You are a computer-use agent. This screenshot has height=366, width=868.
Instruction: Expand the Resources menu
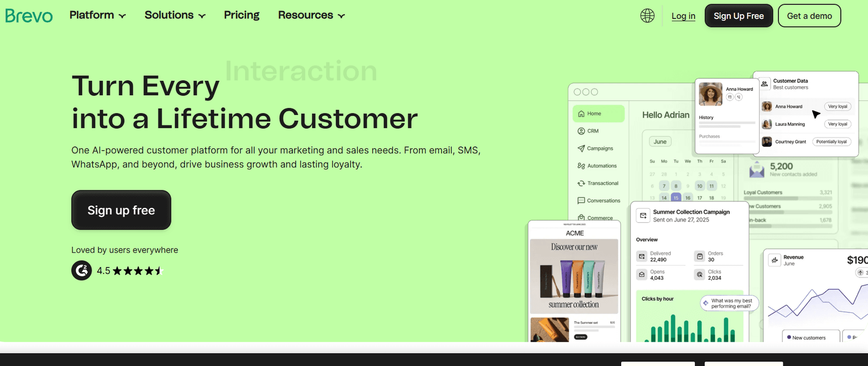pos(311,15)
